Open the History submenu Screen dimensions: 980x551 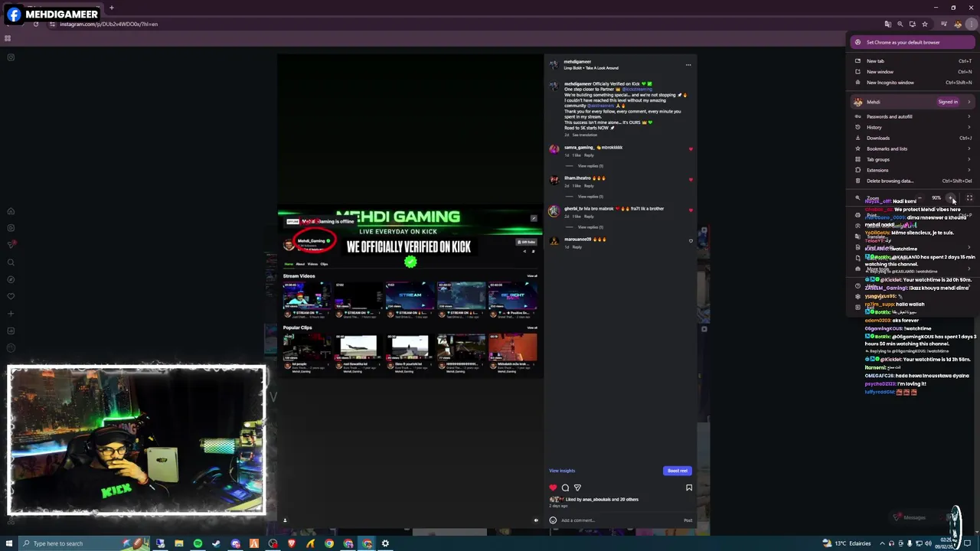point(911,127)
